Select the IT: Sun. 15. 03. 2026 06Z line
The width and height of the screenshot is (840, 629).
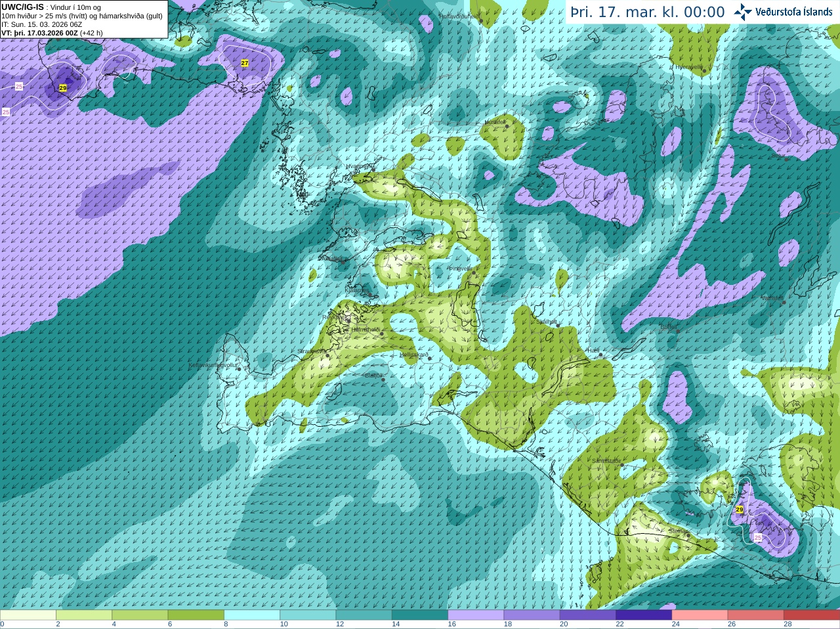coord(42,24)
